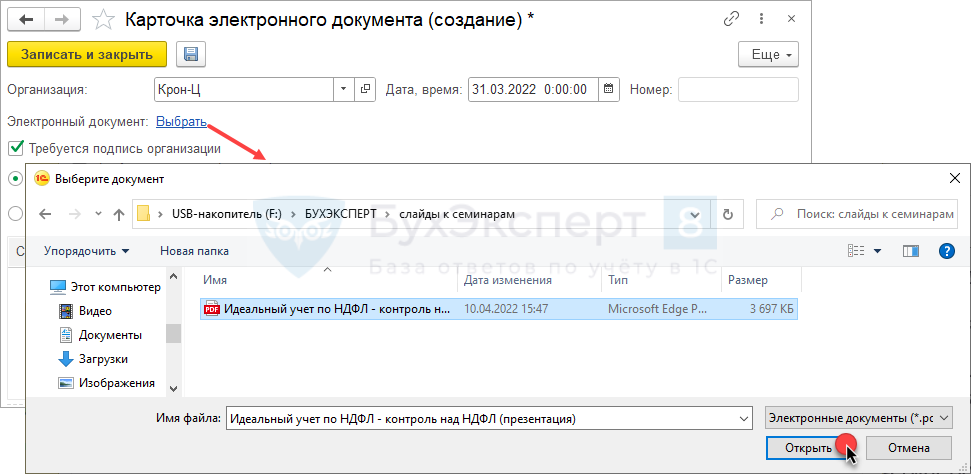
Task: Close the Карточка электронного документа window
Action: tap(791, 19)
